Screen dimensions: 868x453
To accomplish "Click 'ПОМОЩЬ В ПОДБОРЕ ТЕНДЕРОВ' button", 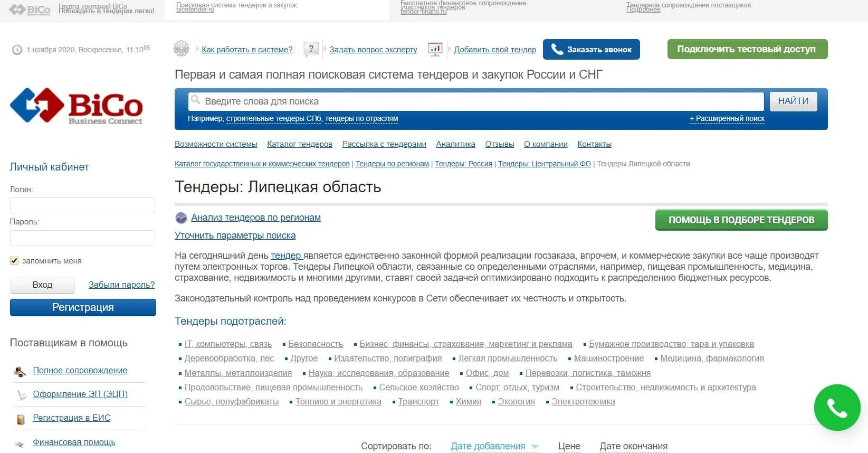I will (741, 220).
